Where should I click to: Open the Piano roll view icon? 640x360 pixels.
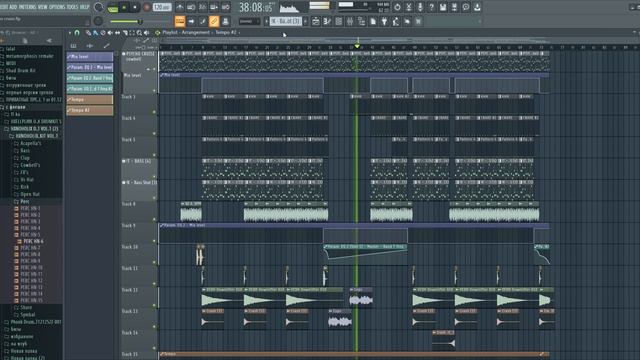click(x=327, y=21)
